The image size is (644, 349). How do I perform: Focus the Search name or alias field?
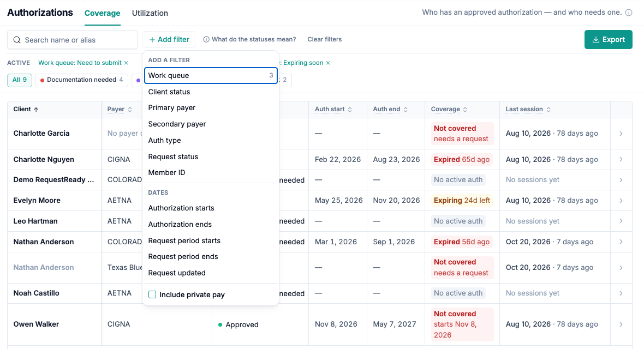[73, 40]
